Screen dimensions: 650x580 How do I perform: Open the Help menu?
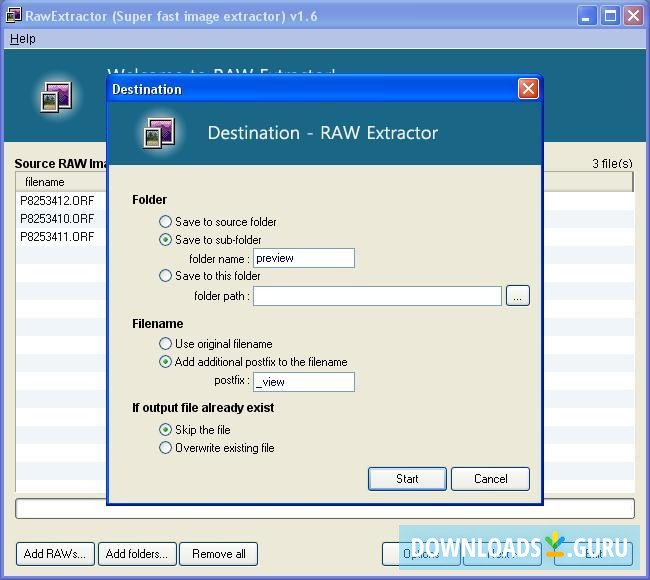point(23,39)
